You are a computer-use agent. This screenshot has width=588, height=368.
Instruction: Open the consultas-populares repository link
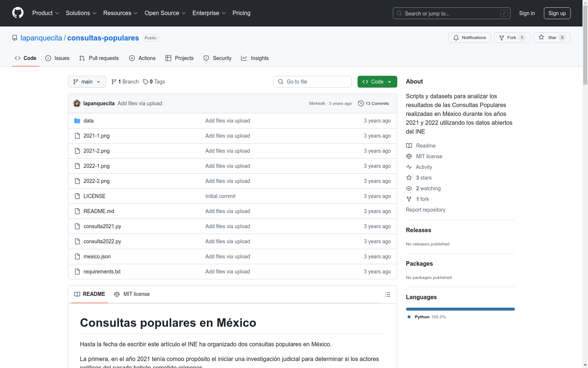pos(103,38)
